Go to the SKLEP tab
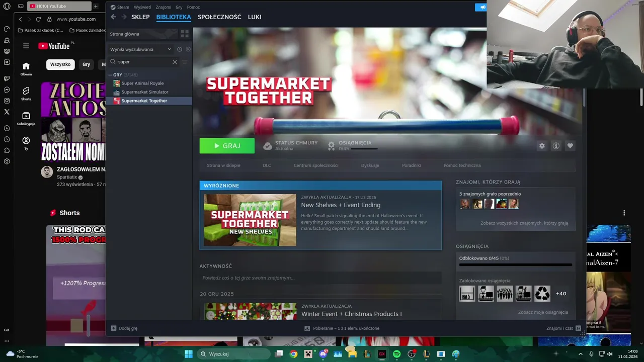Viewport: 644px width, 362px height. (x=140, y=17)
